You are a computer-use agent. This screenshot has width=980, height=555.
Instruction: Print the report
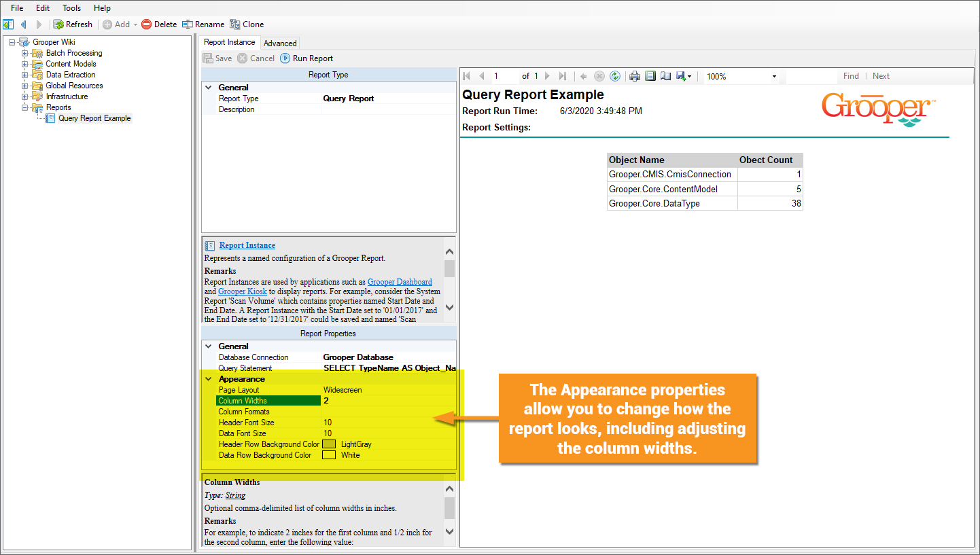coord(635,76)
